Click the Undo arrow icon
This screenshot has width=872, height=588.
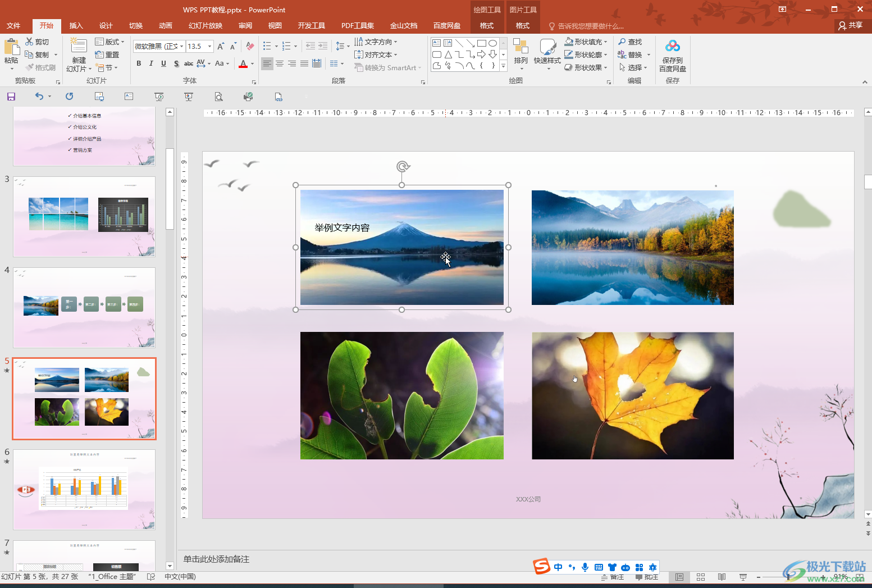click(x=39, y=97)
